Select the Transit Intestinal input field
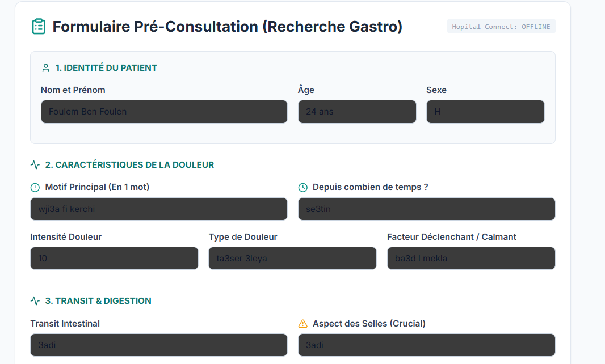This screenshot has height=364, width=605. point(158,345)
